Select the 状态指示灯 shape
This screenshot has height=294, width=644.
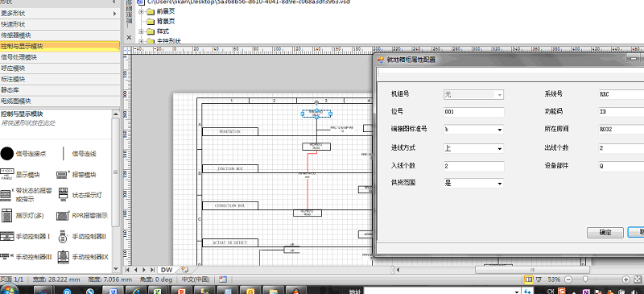click(x=64, y=194)
